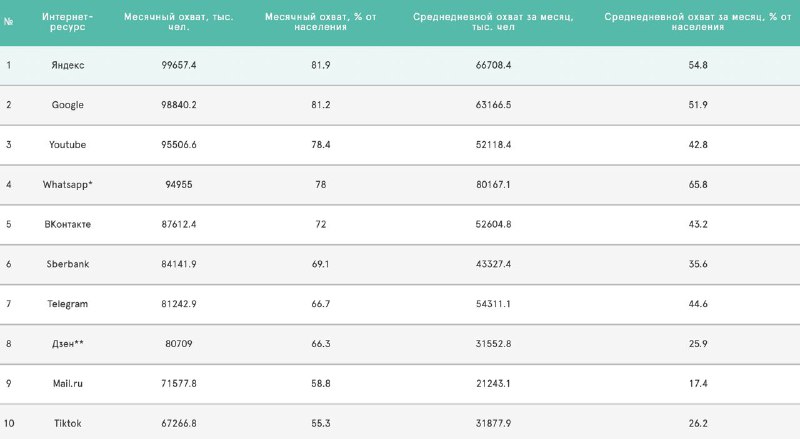Select the 'Youtube' resource cell
Image resolution: width=800 pixels, height=439 pixels.
pos(67,144)
